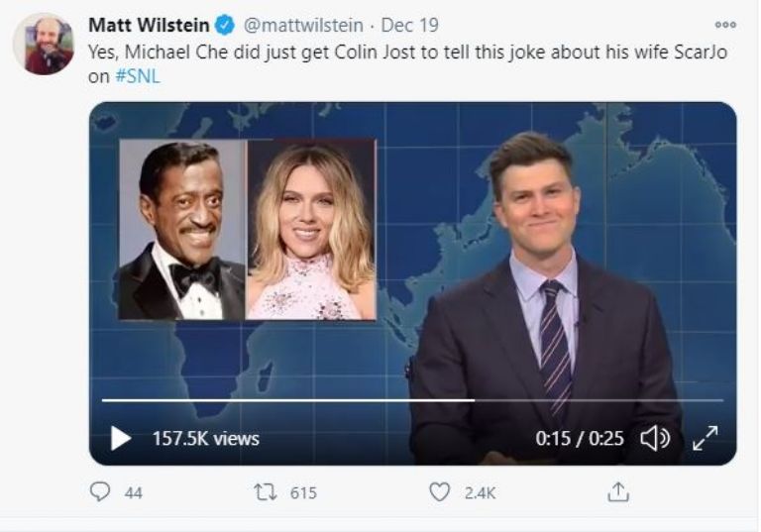Play the video with play button
This screenshot has width=761, height=532.
click(121, 438)
